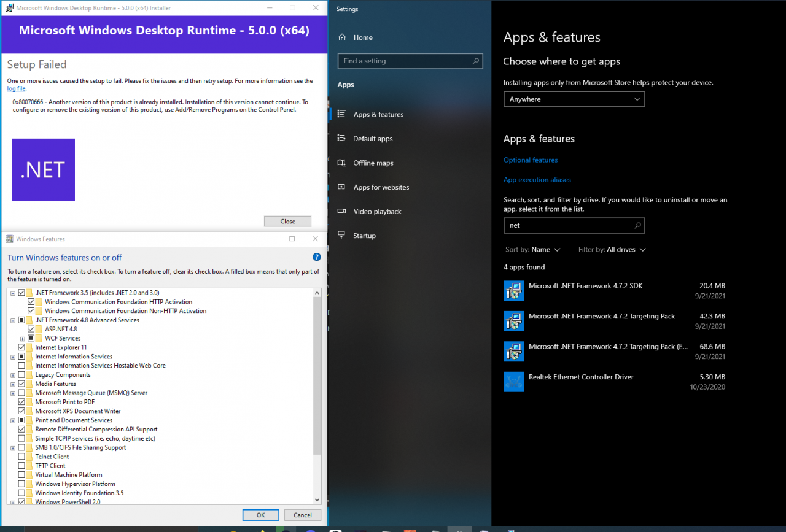Click 'Remote Differential Compression API Support' row
Image resolution: width=786 pixels, height=532 pixels.
[96, 430]
